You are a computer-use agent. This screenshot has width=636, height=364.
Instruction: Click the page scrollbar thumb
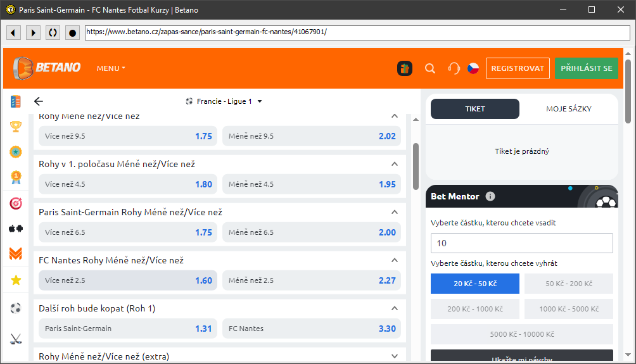click(x=628, y=91)
